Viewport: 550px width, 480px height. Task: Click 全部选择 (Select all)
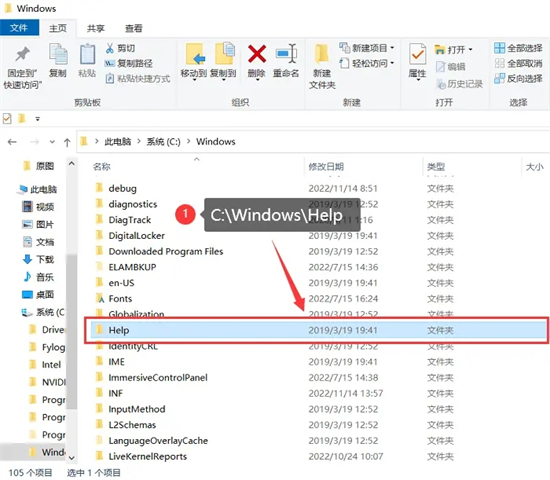pos(518,48)
